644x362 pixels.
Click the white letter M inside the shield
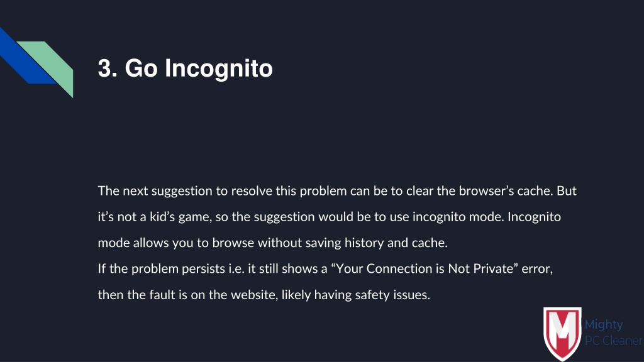(562, 327)
